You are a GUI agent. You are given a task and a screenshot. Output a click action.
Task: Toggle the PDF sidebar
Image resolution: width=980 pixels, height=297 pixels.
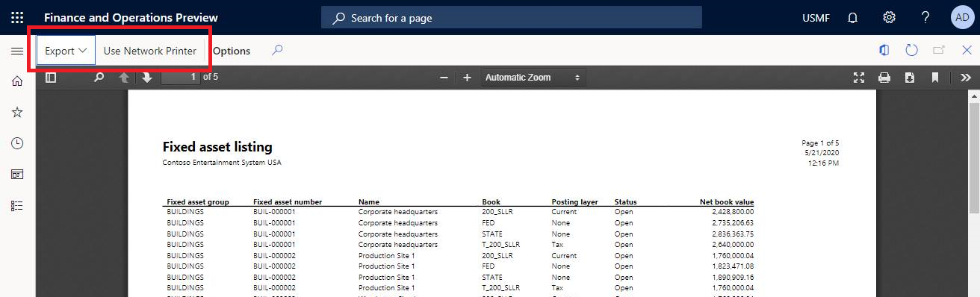[x=51, y=77]
